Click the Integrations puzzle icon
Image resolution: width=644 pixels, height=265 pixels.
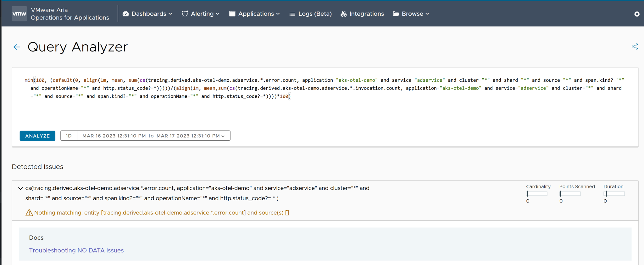344,14
